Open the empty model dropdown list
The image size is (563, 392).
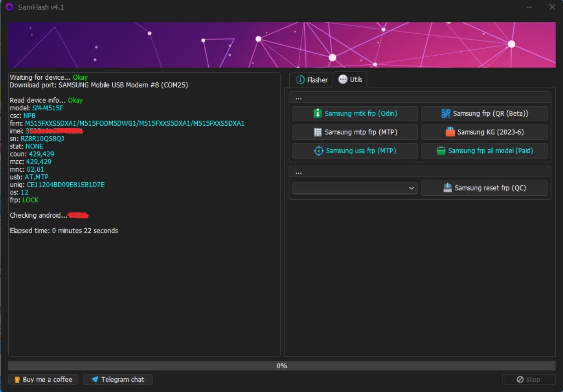pos(355,188)
